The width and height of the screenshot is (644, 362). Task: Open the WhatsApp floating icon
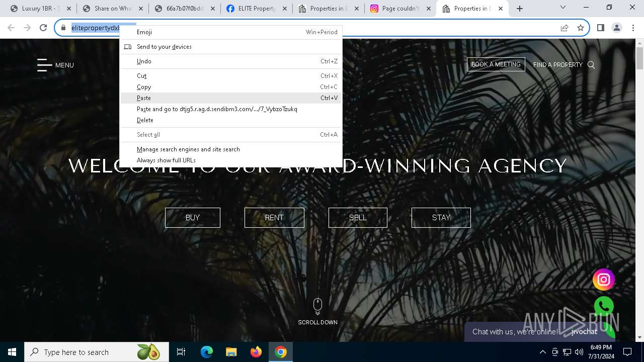604,307
